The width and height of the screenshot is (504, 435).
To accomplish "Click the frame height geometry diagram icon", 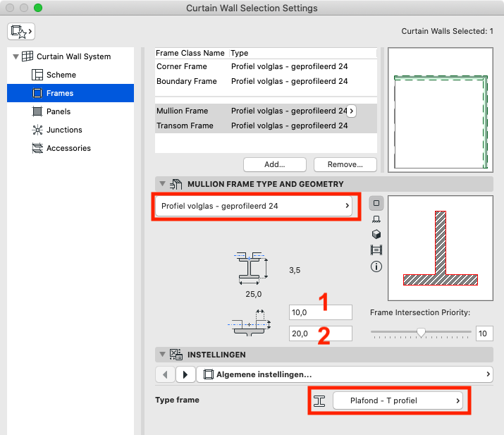I will tap(251, 269).
